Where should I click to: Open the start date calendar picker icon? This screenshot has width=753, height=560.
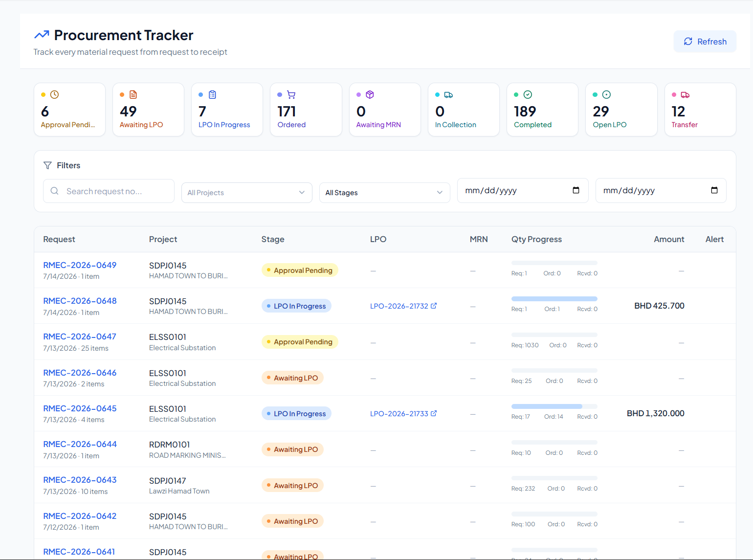pyautogui.click(x=576, y=190)
